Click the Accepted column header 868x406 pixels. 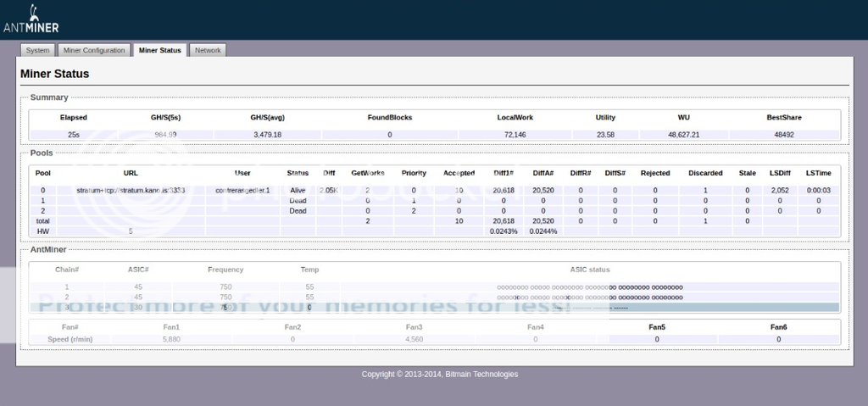coord(459,173)
